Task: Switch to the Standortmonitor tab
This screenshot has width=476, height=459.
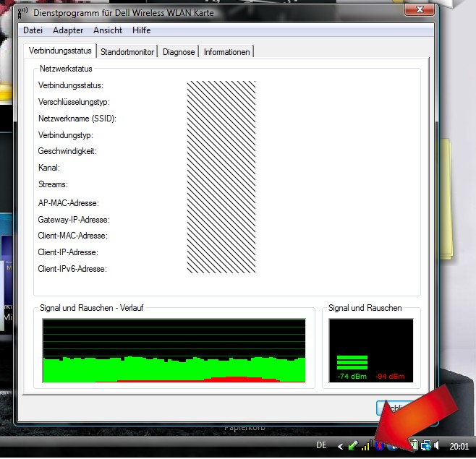Action: [127, 52]
